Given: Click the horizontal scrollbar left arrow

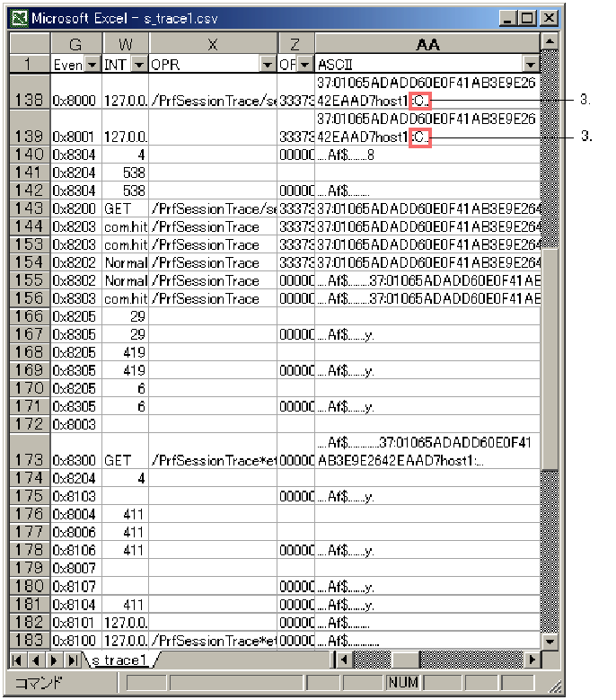Looking at the screenshot, I should pos(342,660).
